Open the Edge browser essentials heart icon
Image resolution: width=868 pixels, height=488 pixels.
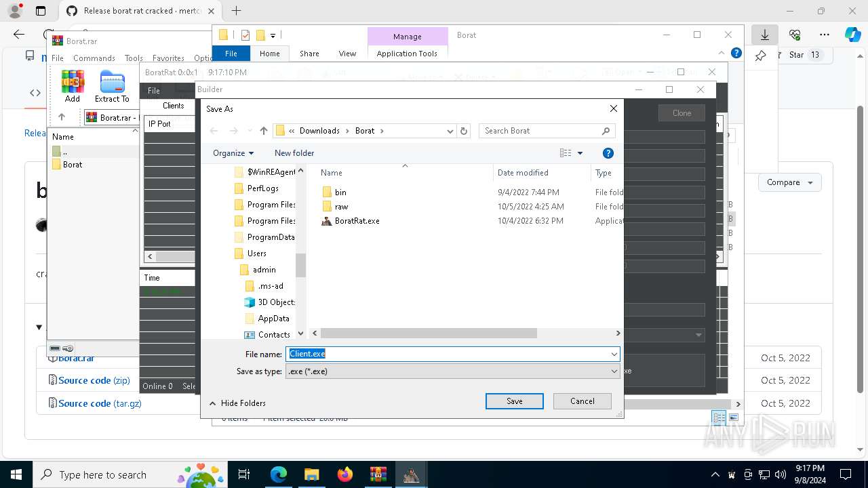coord(795,35)
